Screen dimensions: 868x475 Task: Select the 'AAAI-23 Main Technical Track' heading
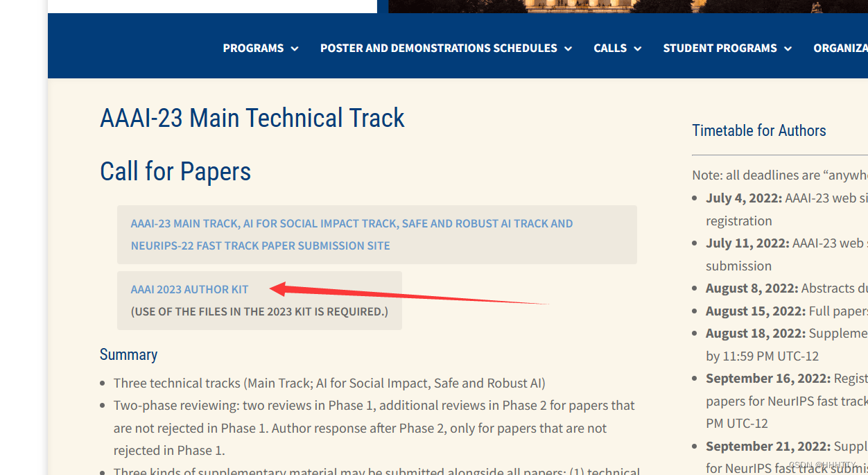tap(252, 118)
